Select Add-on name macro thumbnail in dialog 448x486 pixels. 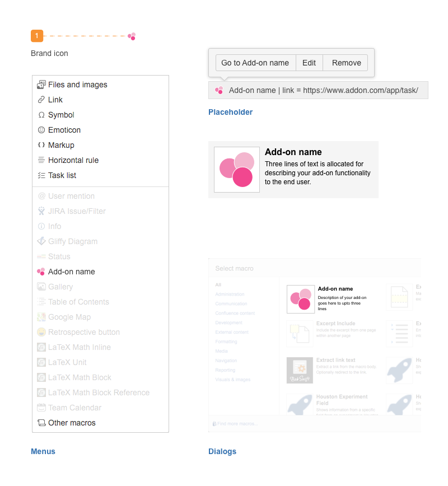pos(301,300)
